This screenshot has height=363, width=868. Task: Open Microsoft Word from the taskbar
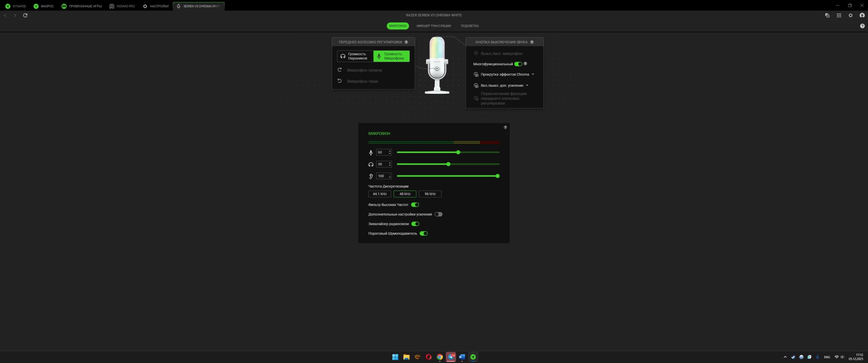pyautogui.click(x=462, y=357)
